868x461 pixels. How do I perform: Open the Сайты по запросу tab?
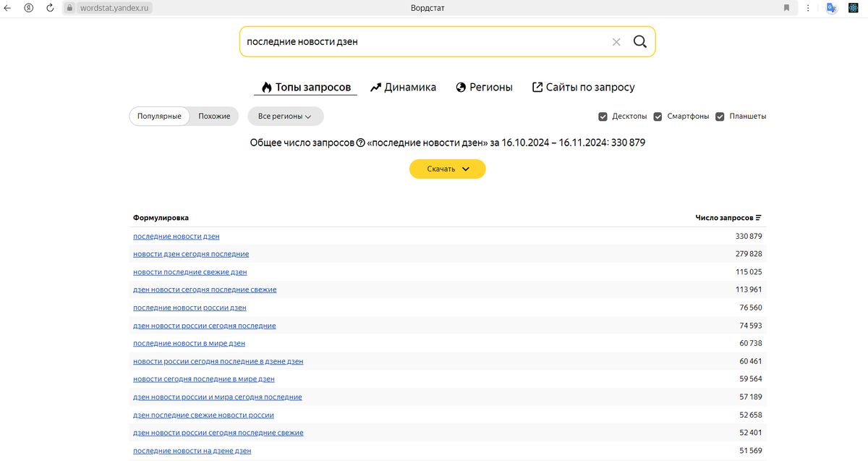(584, 88)
